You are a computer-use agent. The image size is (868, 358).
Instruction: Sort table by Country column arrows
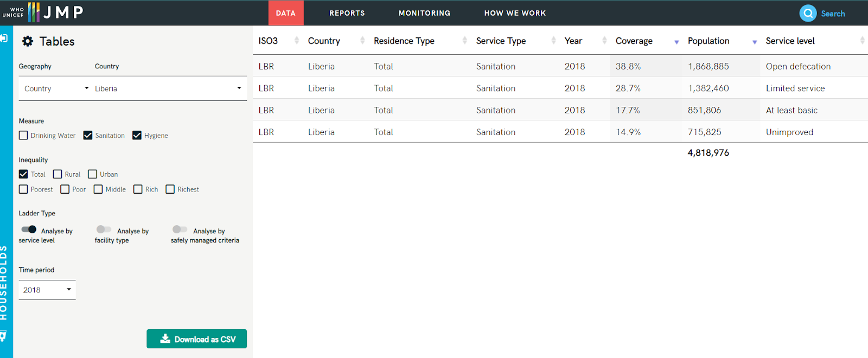coord(362,41)
